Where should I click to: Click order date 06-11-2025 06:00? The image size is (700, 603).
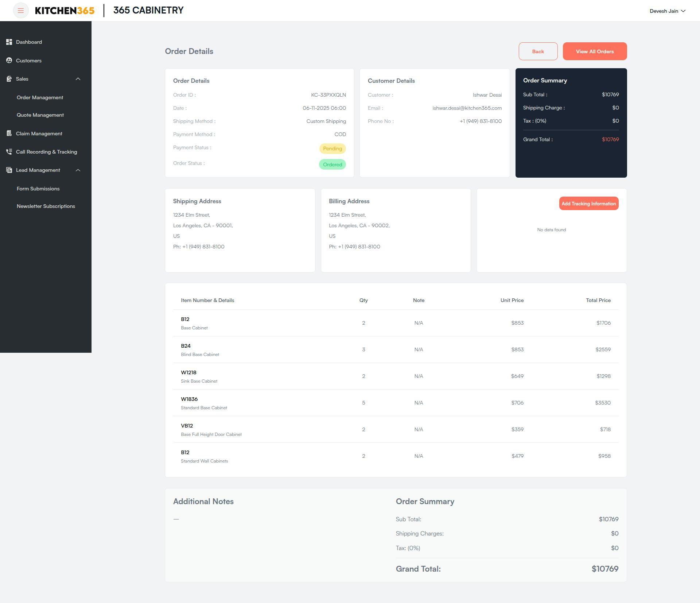click(x=324, y=108)
